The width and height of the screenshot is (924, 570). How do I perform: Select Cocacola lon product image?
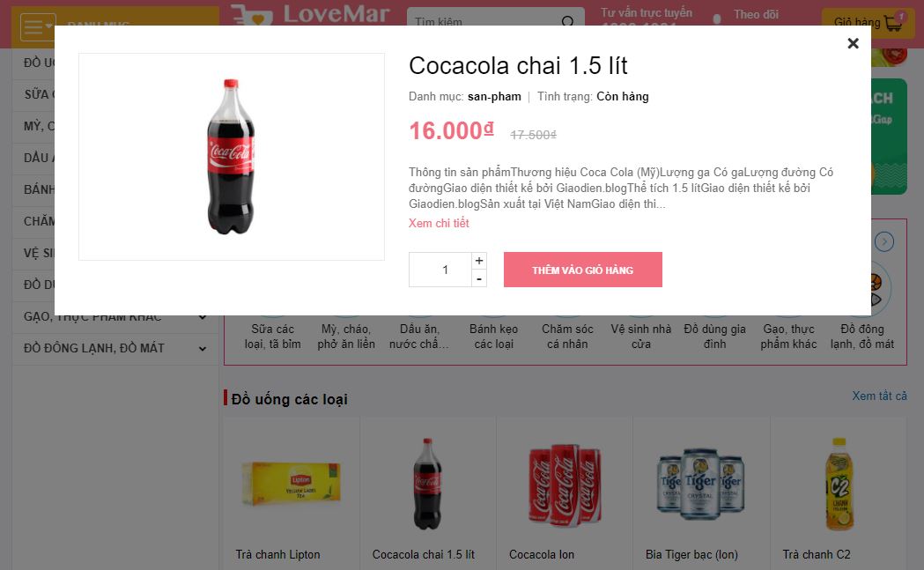coord(565,485)
